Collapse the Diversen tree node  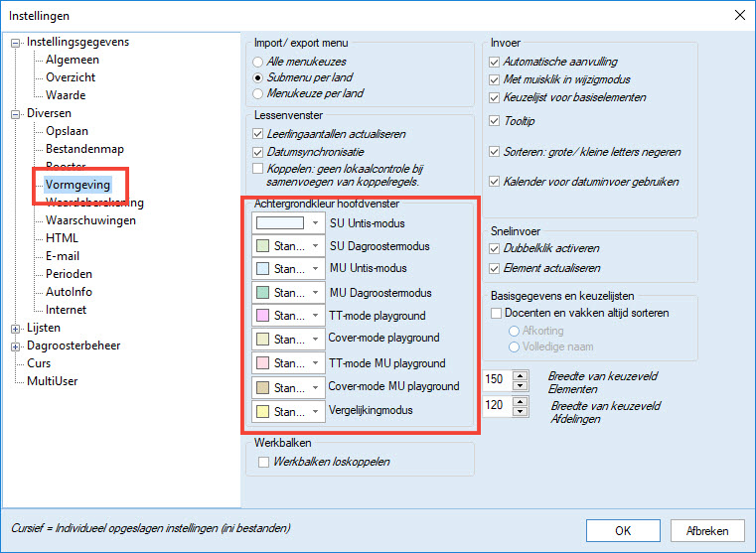[x=15, y=113]
